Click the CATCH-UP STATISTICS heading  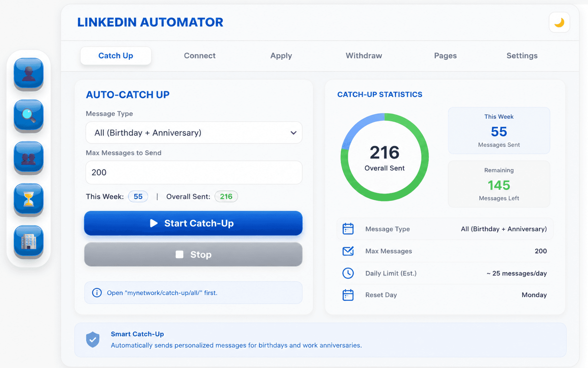[380, 95]
